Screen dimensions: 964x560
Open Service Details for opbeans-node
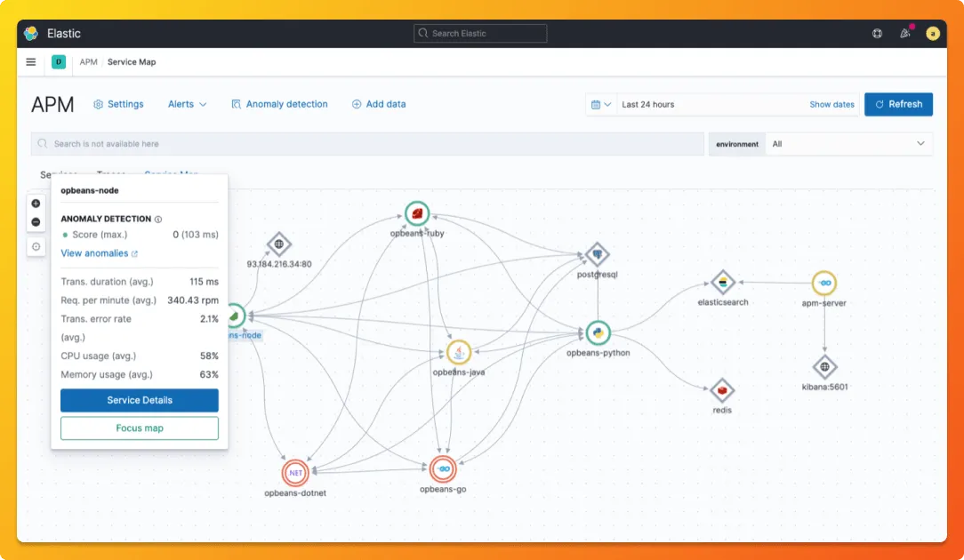140,400
